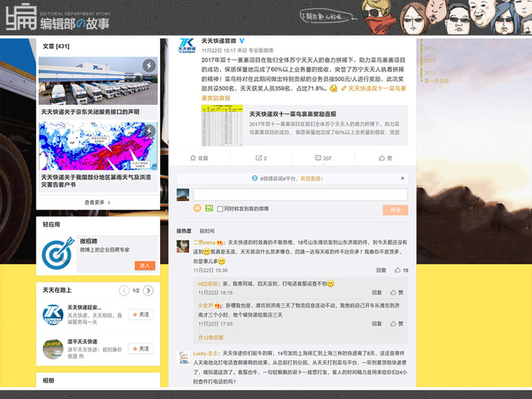Expand 共12条回复 replies
This screenshot has width=532, height=399.
(x=211, y=337)
